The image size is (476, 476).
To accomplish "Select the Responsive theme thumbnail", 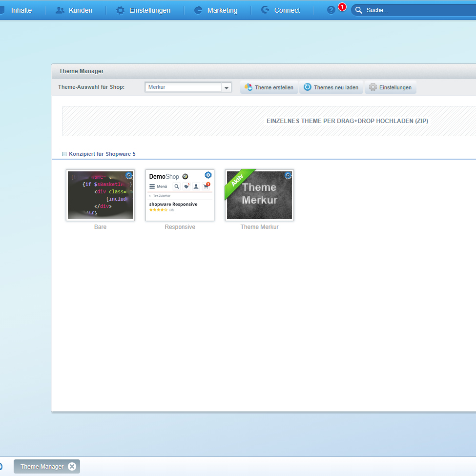I will click(180, 195).
